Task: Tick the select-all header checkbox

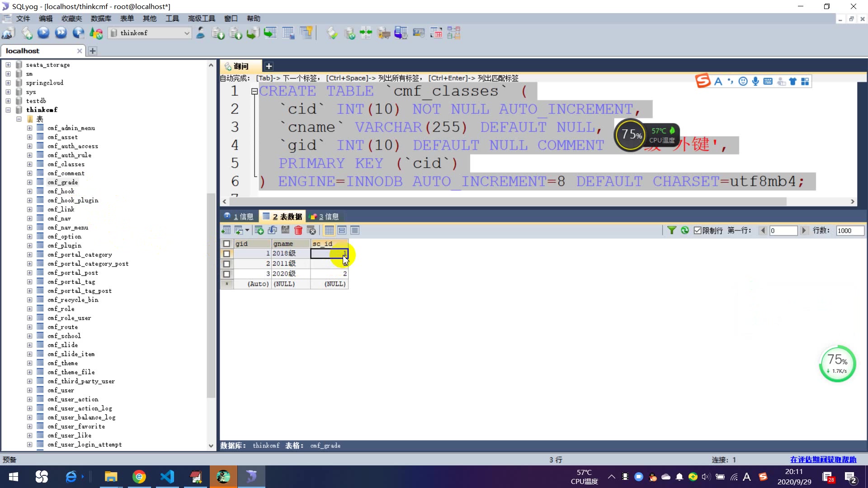Action: point(226,244)
